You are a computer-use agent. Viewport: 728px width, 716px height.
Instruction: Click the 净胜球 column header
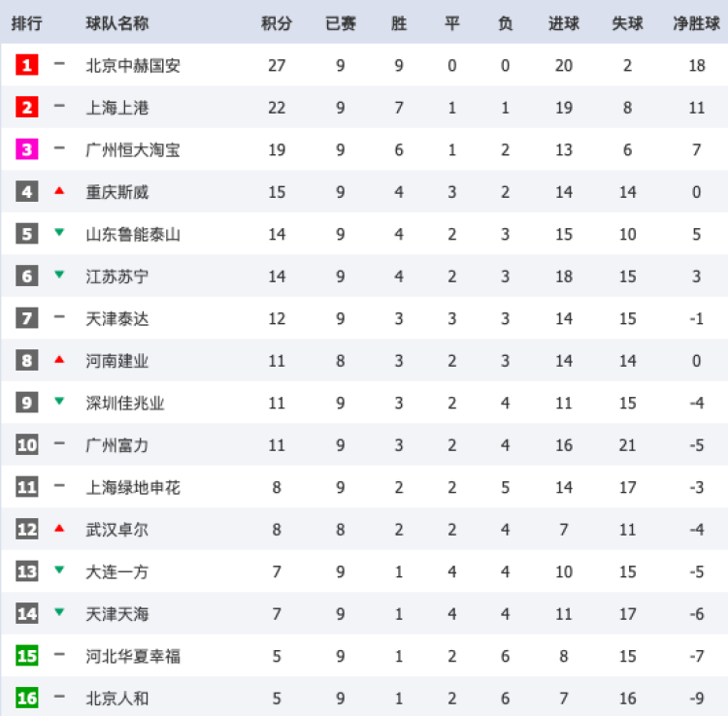pyautogui.click(x=696, y=23)
